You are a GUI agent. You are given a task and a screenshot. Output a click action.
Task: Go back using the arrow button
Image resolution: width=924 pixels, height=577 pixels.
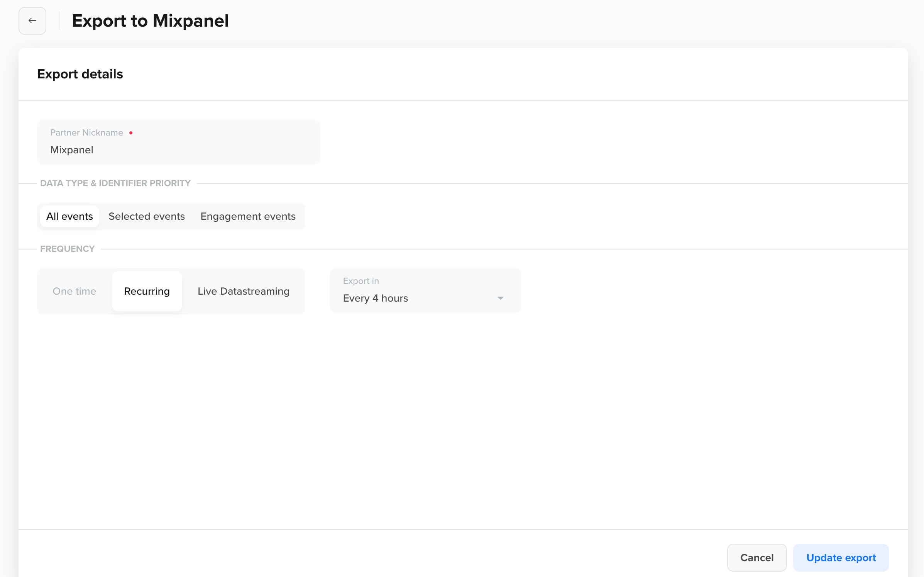coord(32,21)
